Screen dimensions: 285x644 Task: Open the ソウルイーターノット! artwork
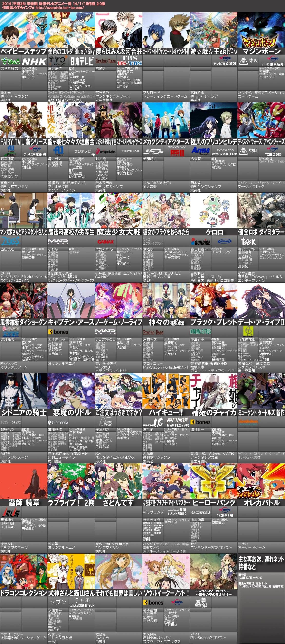tap(166, 571)
